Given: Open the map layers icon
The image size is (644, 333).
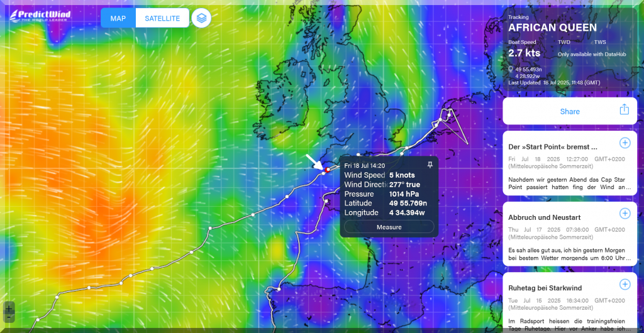Looking at the screenshot, I should click(x=201, y=18).
